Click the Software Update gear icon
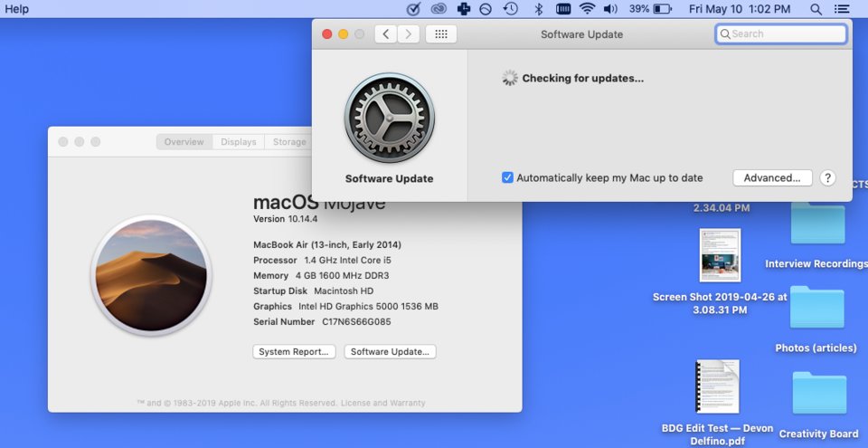The height and width of the screenshot is (448, 868). [x=389, y=118]
